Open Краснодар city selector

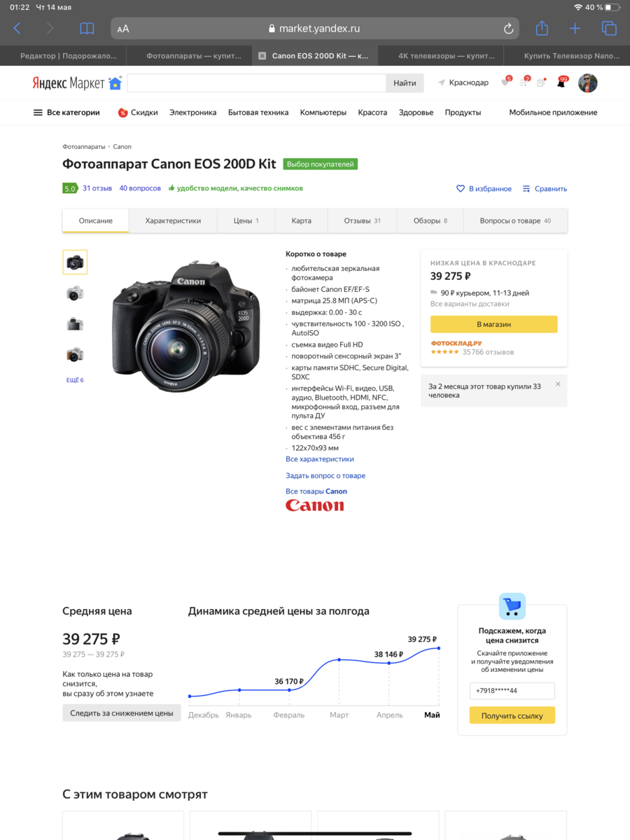(463, 83)
